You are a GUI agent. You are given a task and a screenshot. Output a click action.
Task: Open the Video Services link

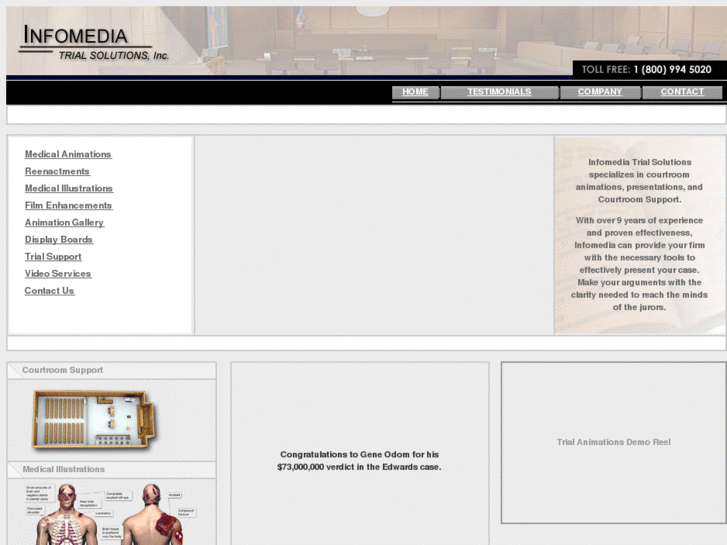pos(58,274)
